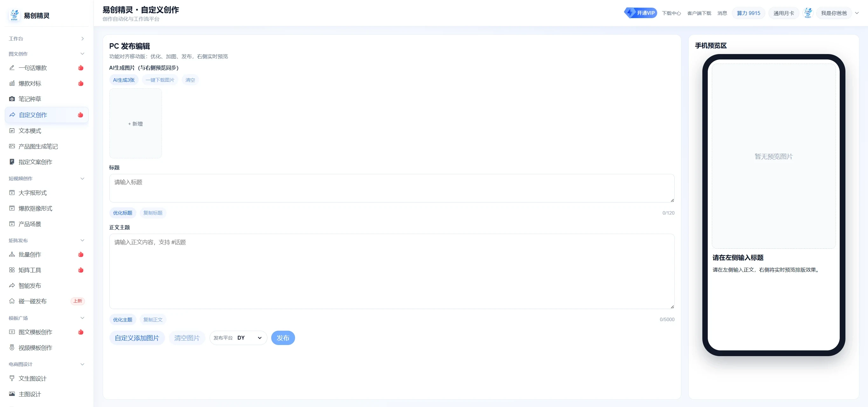The image size is (868, 407).
Task: Click the 请输入标题 input field
Action: [391, 188]
